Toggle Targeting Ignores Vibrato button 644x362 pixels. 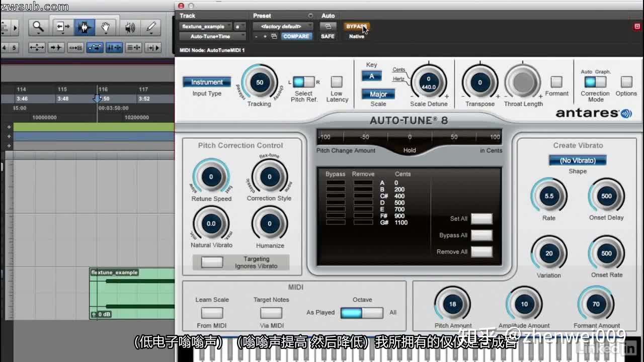tap(212, 262)
